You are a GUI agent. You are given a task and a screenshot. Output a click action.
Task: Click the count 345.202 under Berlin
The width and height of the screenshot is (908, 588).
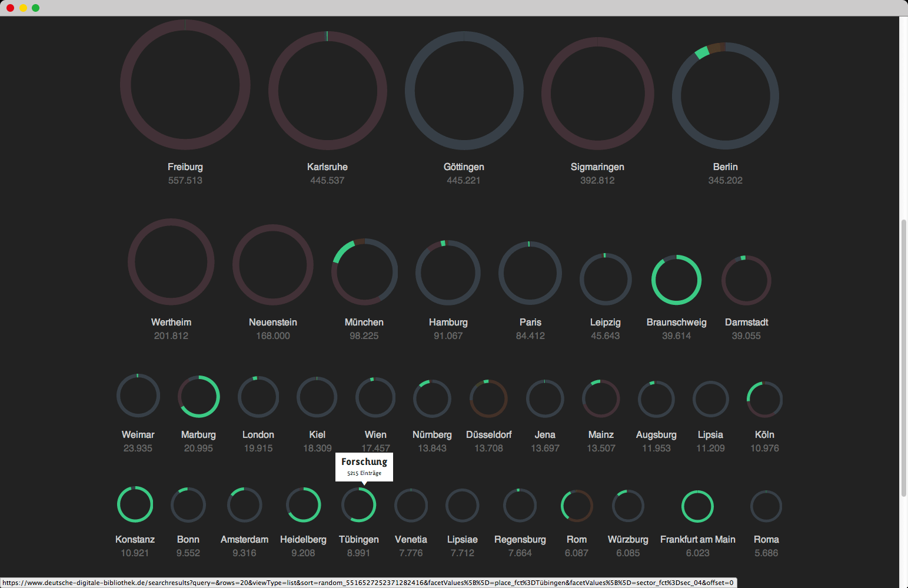tap(725, 180)
